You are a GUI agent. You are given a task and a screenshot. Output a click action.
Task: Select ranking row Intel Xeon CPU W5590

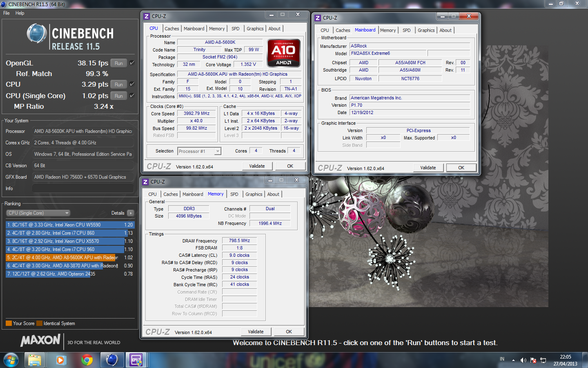click(x=69, y=225)
